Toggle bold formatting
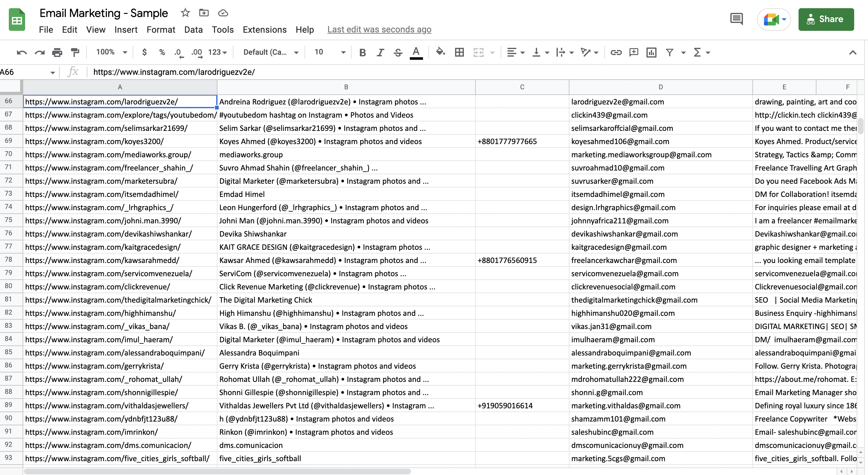 (x=363, y=52)
